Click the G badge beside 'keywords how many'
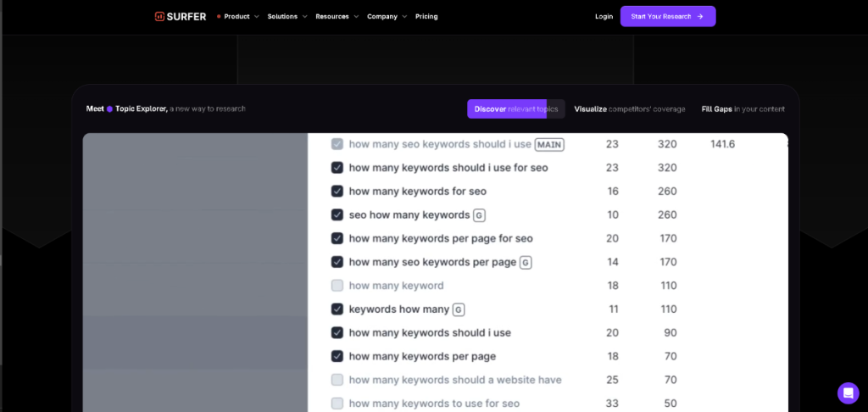This screenshot has height=412, width=868. [x=459, y=309]
